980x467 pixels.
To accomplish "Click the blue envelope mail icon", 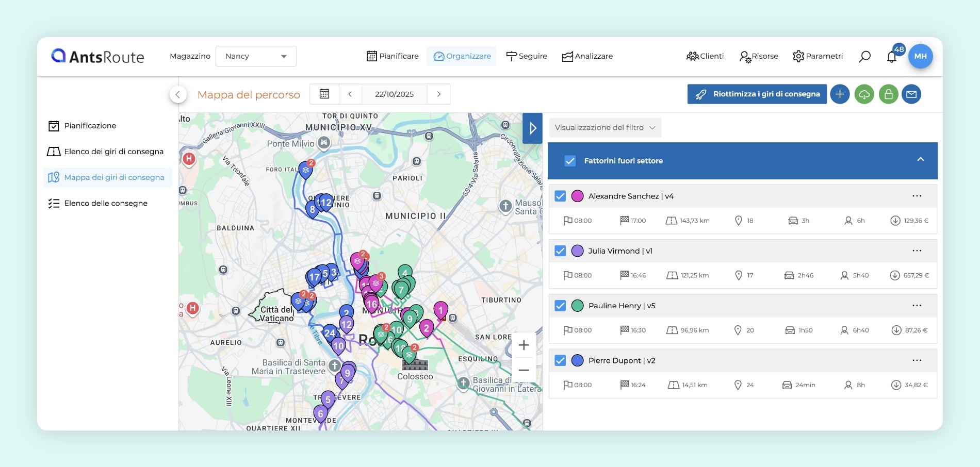I will click(x=911, y=94).
